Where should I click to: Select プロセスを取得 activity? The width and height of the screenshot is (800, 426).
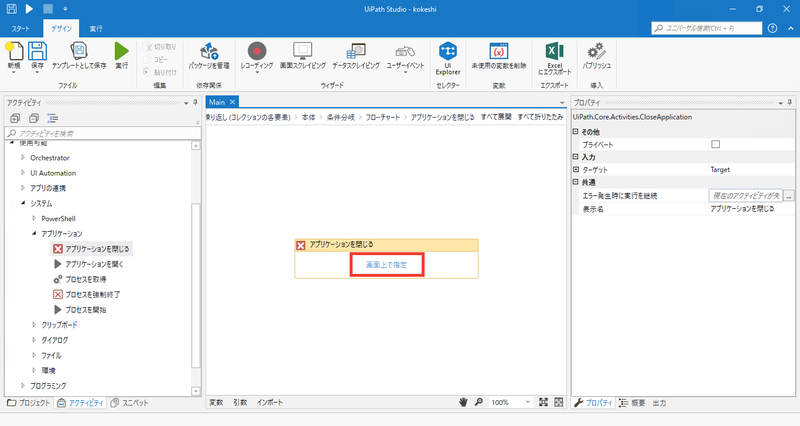80,279
